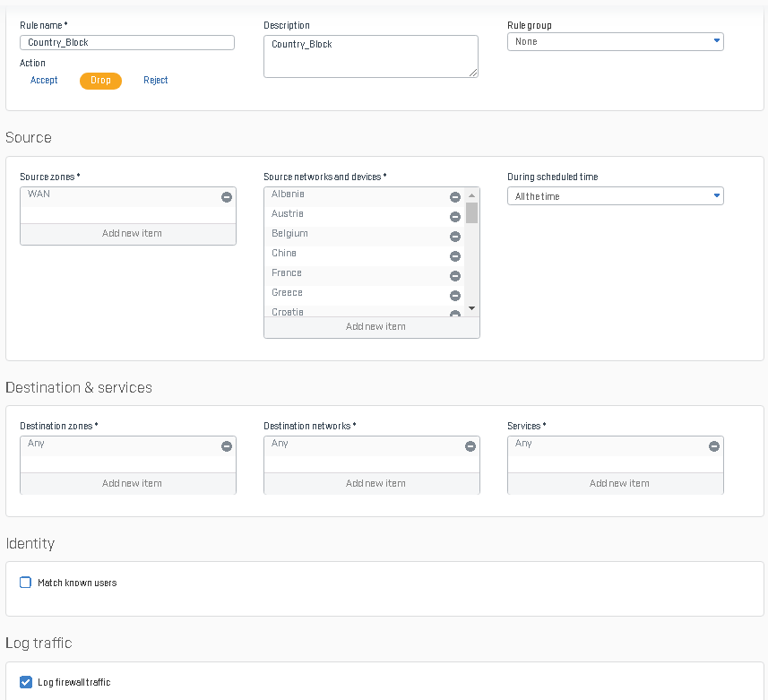Remove Greece from source networks list
This screenshot has width=768, height=700.
455,296
